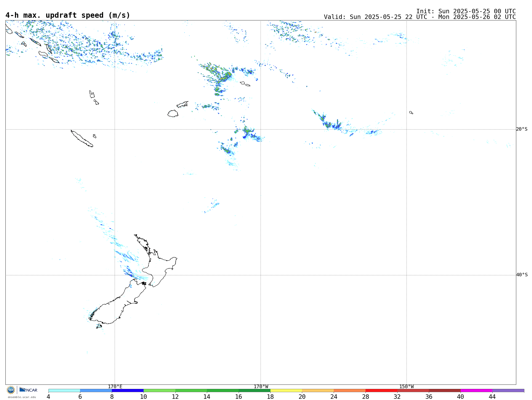The image size is (532, 400).
Task: Click the dark blue 8-10 colorbar swatch
Action: coord(128,391)
